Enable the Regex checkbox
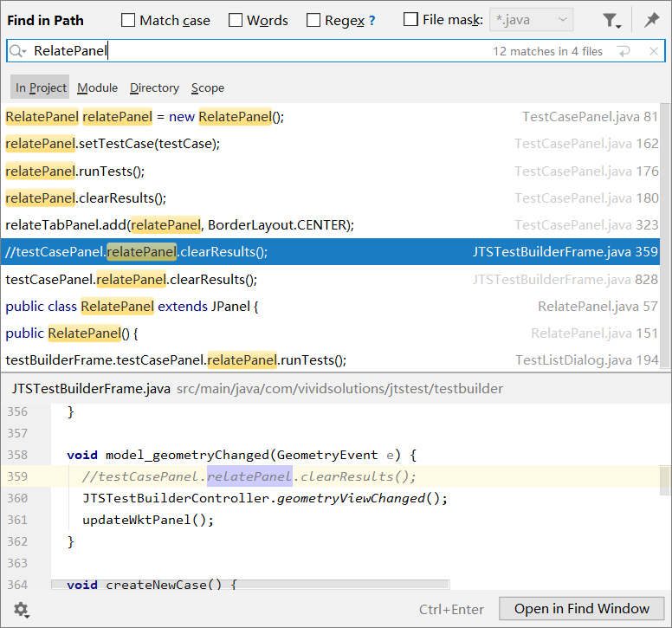 click(313, 20)
